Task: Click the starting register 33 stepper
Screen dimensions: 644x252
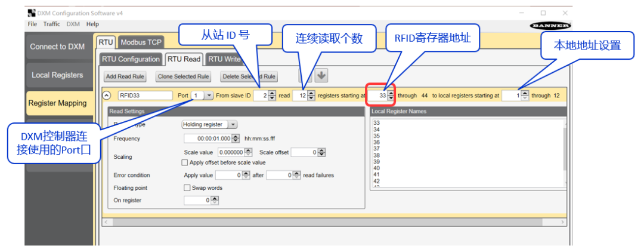Action: pos(391,95)
